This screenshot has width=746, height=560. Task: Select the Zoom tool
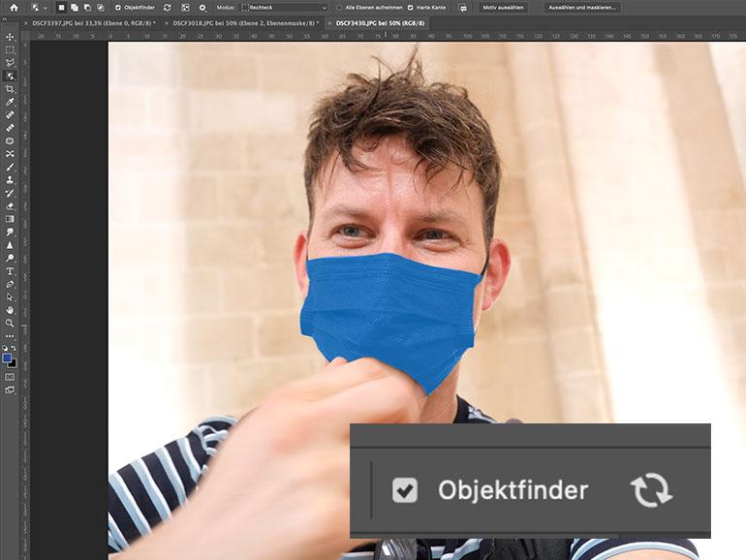10,323
